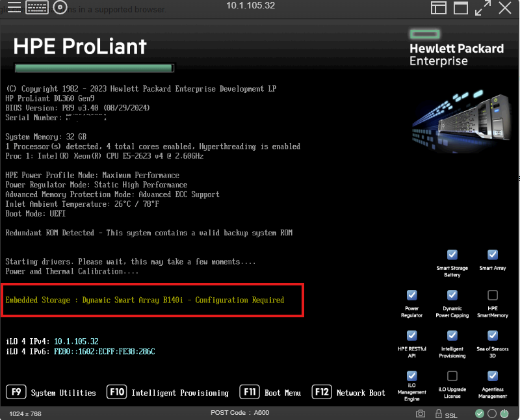
Task: Click the virtual media disc icon
Action: tap(60, 7)
